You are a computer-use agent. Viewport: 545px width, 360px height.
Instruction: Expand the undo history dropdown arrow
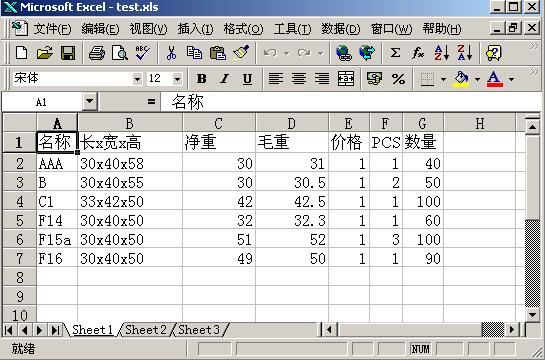point(287,54)
